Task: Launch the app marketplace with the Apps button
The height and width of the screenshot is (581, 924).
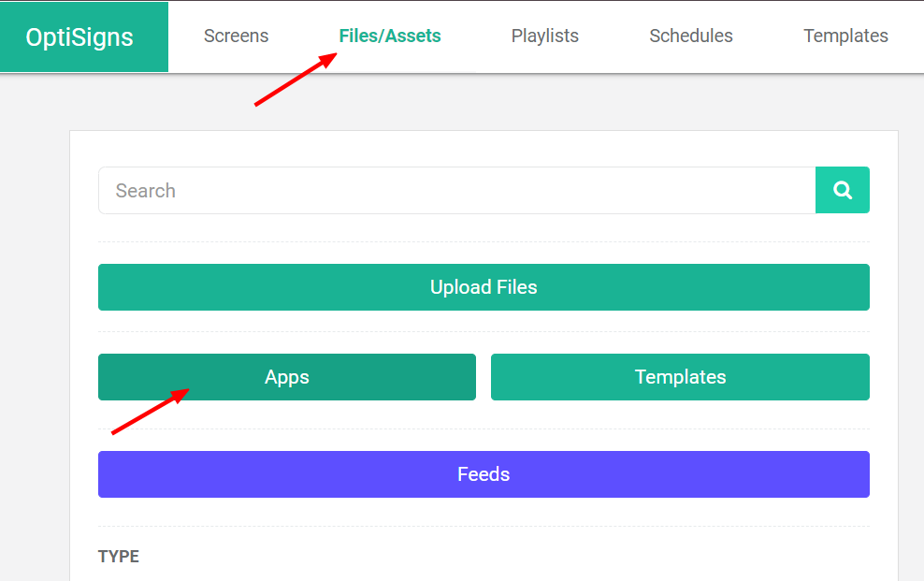Action: [286, 377]
